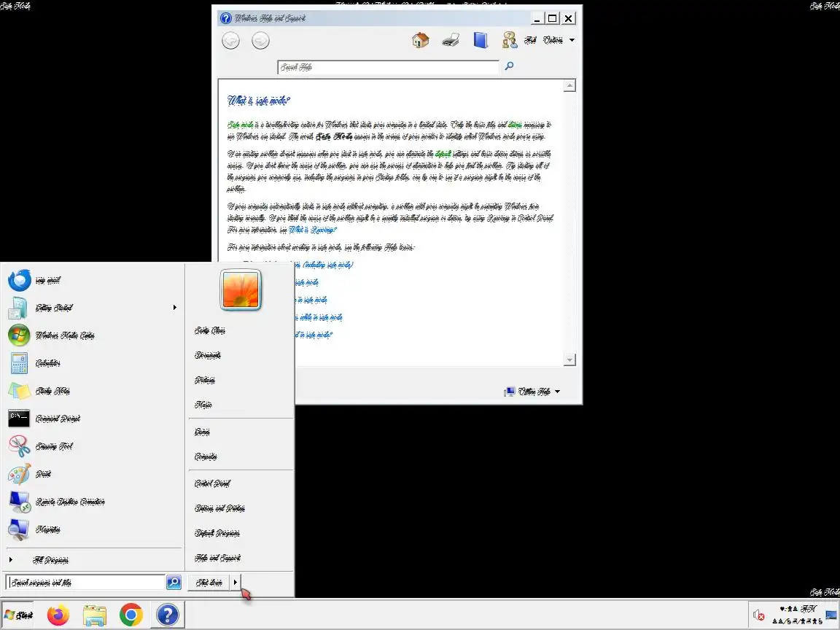This screenshot has height=630, width=840.
Task: Click the Search Help magnifier icon
Action: tap(510, 66)
